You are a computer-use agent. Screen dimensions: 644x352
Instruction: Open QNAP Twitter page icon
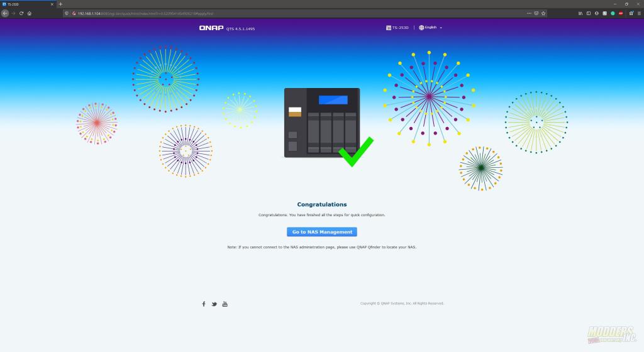[214, 304]
